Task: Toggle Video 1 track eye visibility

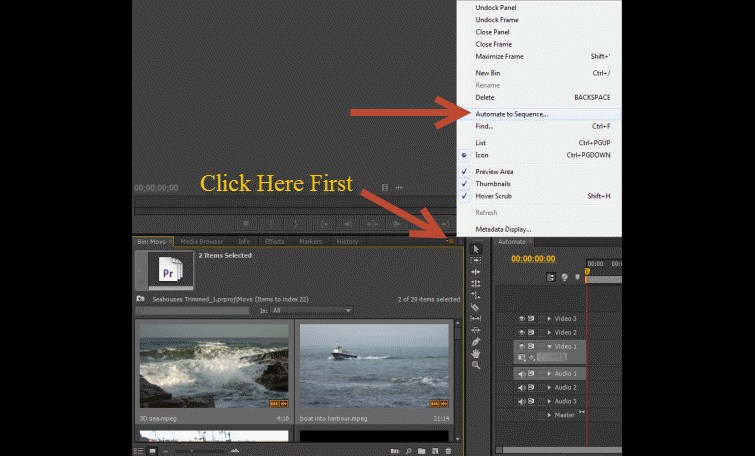Action: [521, 346]
